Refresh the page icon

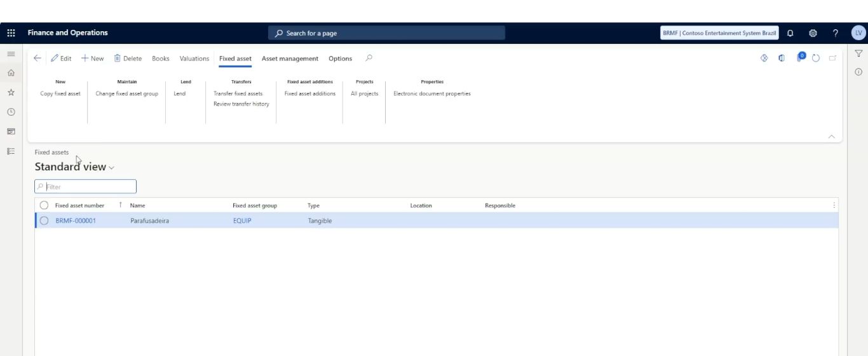tap(816, 58)
